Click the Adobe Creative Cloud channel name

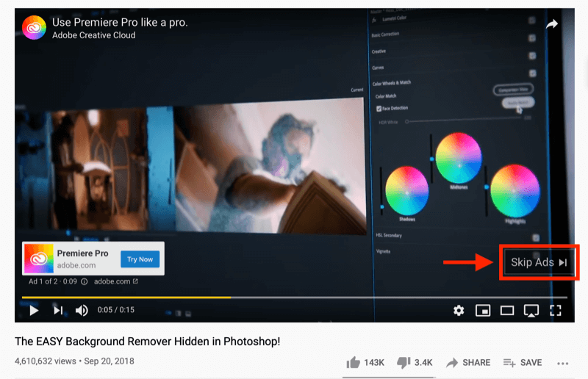pos(94,35)
